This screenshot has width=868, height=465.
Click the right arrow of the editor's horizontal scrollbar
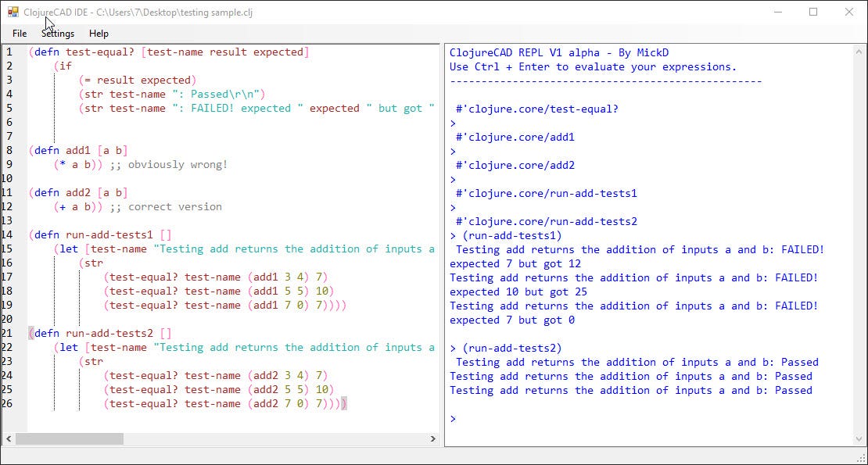pos(432,438)
